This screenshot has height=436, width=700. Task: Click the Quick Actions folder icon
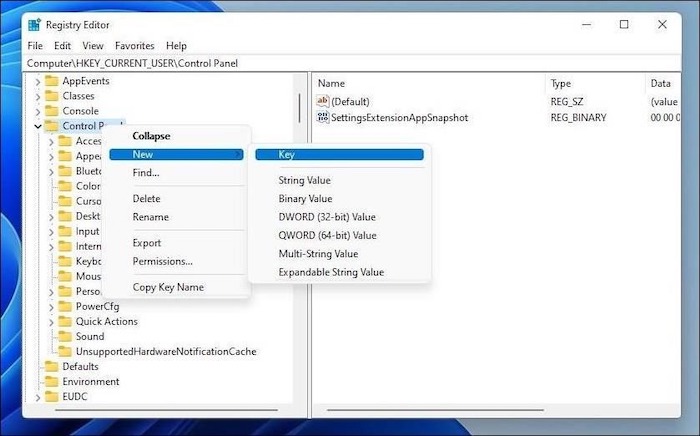pos(65,321)
